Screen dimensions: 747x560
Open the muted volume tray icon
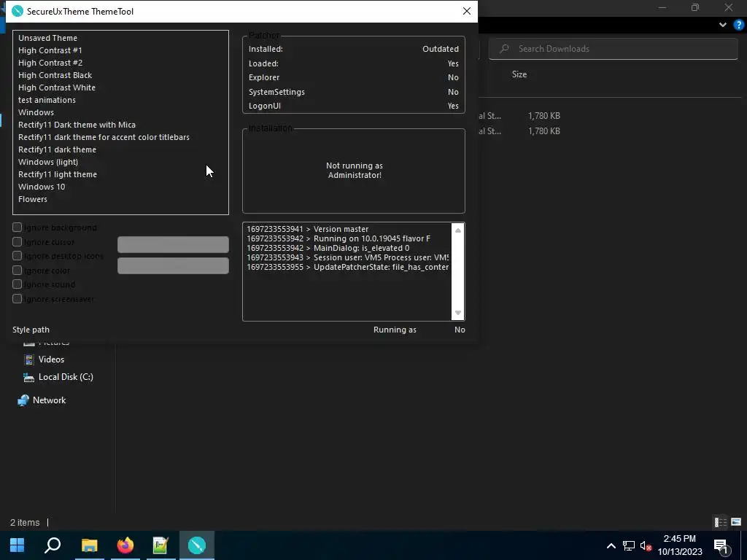[646, 545]
